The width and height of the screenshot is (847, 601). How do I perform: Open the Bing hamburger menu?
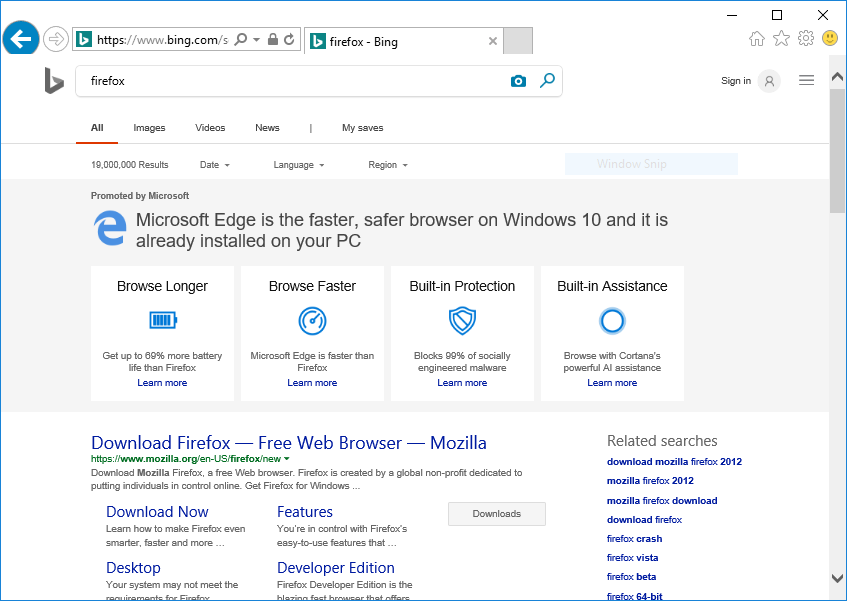[806, 80]
